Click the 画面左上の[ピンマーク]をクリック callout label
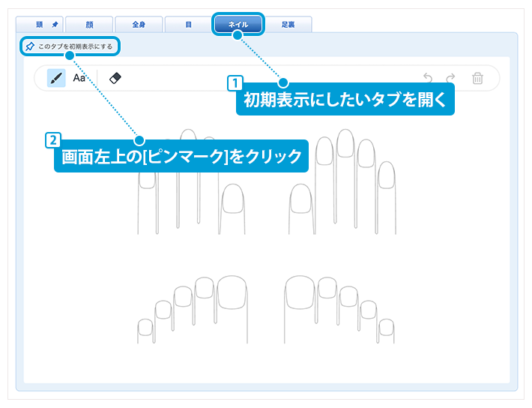Image resolution: width=532 pixels, height=408 pixels. point(181,157)
